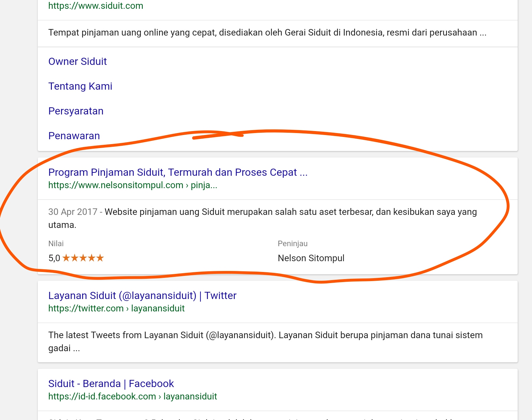Viewport: 532px width, 420px height.
Task: Click the '5,0' rating value
Action: coord(54,258)
